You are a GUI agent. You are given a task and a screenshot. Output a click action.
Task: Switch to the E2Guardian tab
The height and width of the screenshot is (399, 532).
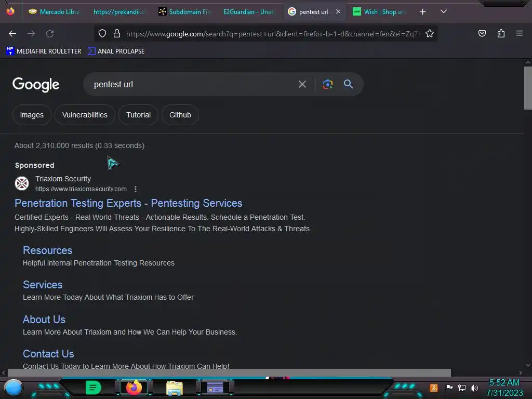[x=249, y=12]
